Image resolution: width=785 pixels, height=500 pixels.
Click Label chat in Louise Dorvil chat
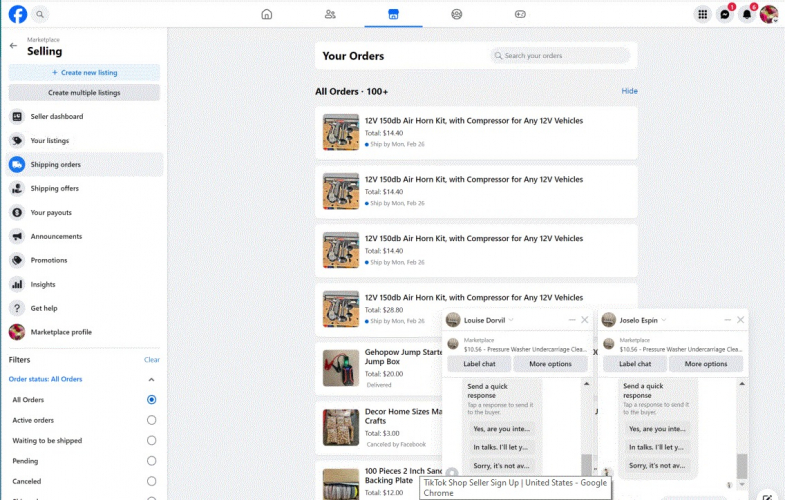coord(479,364)
